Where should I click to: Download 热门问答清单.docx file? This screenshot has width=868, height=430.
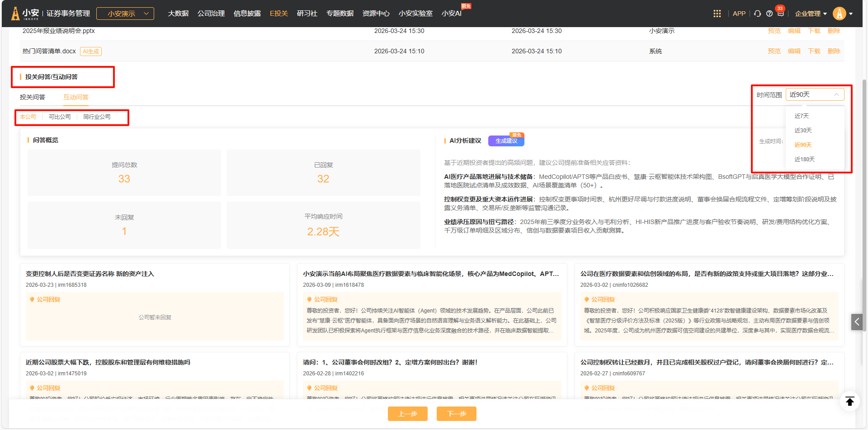pyautogui.click(x=814, y=51)
